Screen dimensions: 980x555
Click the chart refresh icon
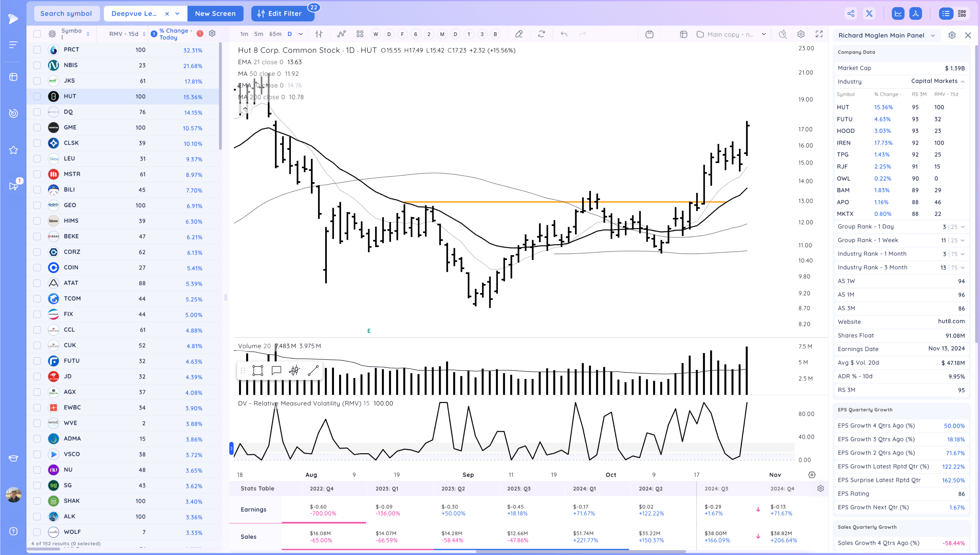click(x=541, y=34)
